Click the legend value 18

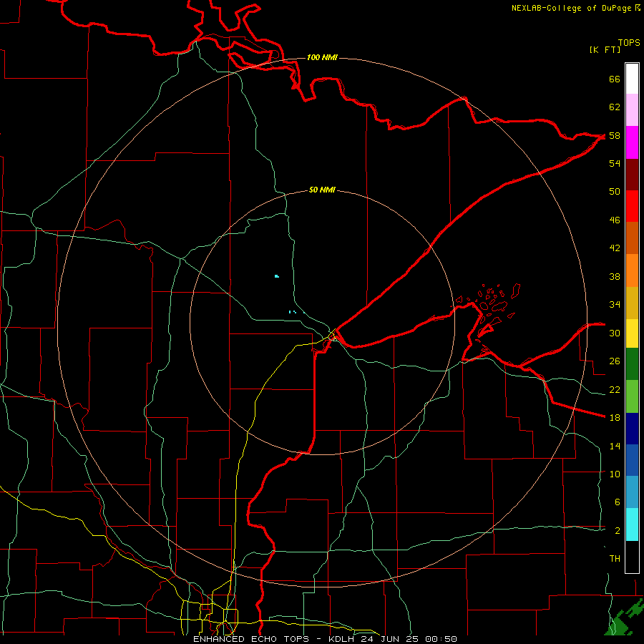click(615, 418)
